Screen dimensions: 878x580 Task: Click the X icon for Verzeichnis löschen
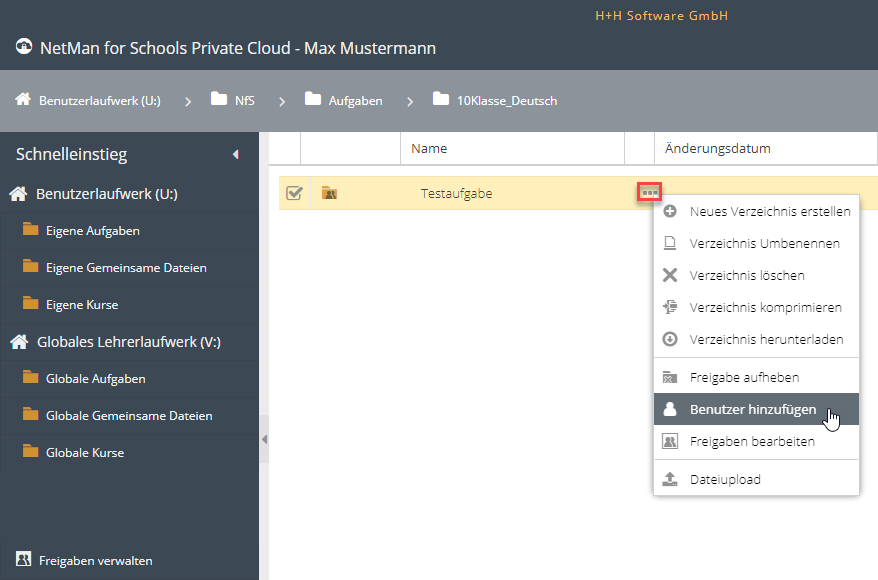click(670, 275)
